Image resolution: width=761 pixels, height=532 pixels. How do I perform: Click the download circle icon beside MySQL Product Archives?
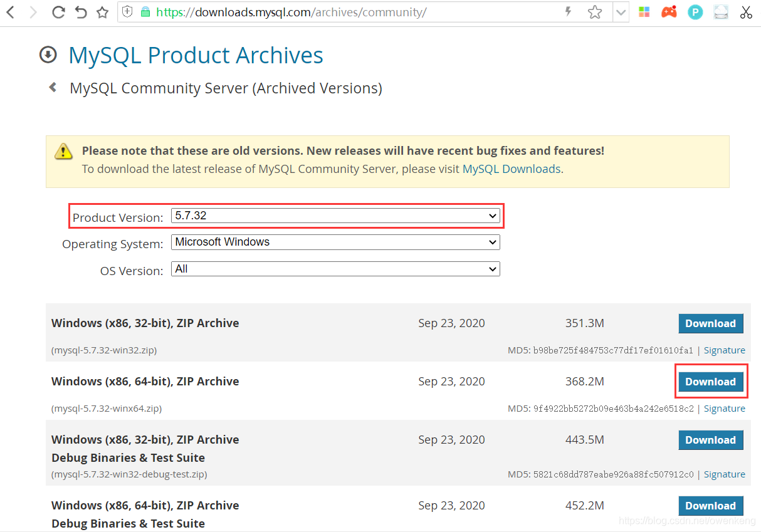[48, 55]
